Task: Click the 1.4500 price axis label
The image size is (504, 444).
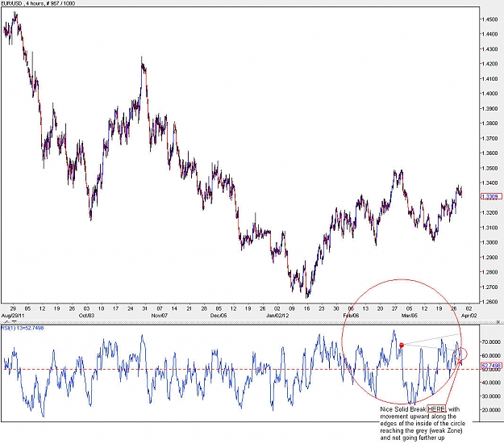Action: [x=490, y=19]
